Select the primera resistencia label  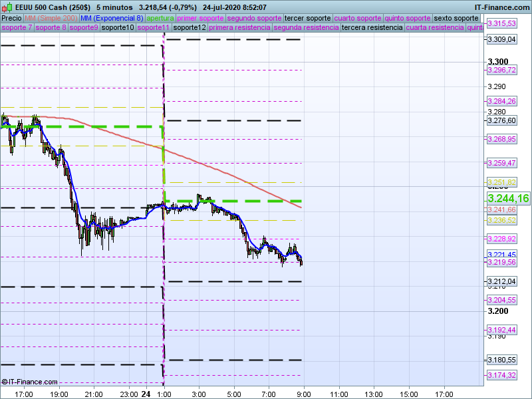pos(239,27)
